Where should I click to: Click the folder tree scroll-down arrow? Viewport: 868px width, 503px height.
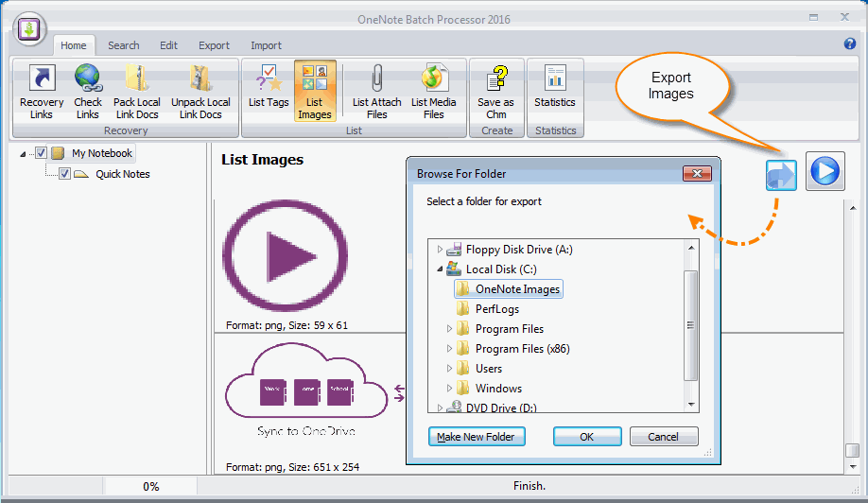tap(691, 405)
